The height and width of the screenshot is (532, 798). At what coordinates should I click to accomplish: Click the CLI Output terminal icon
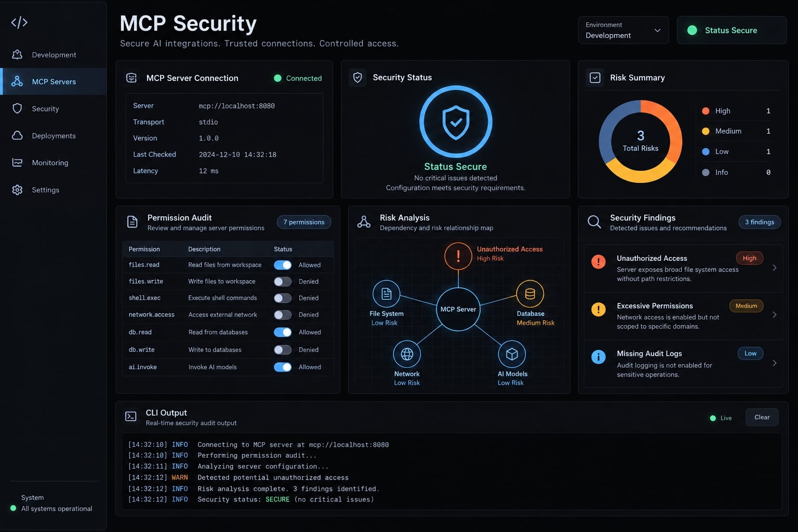(x=131, y=417)
